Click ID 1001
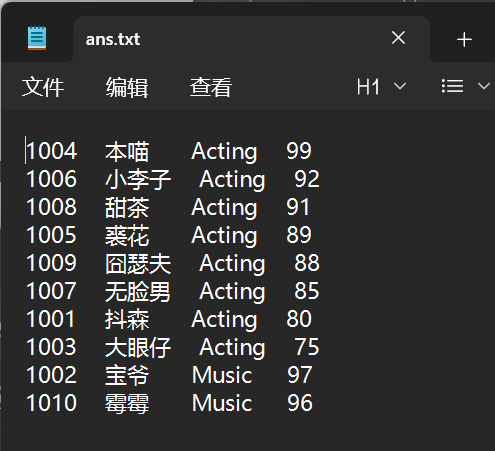 (x=51, y=319)
